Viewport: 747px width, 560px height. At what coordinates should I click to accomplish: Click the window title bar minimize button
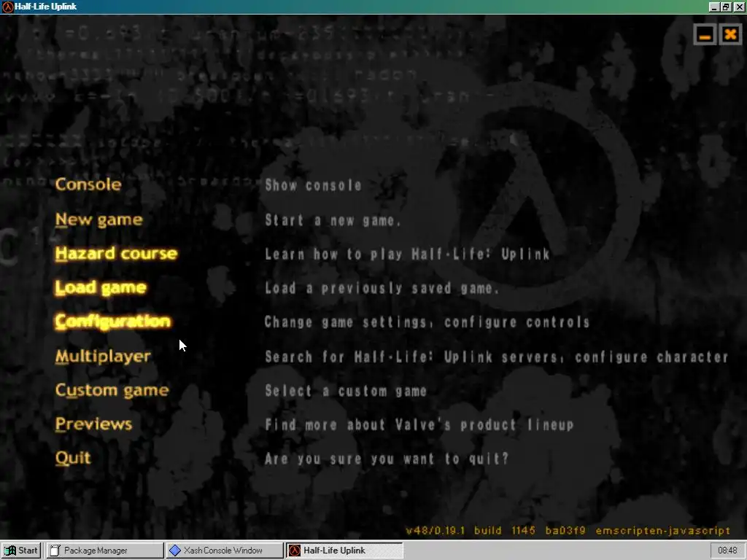coord(713,7)
